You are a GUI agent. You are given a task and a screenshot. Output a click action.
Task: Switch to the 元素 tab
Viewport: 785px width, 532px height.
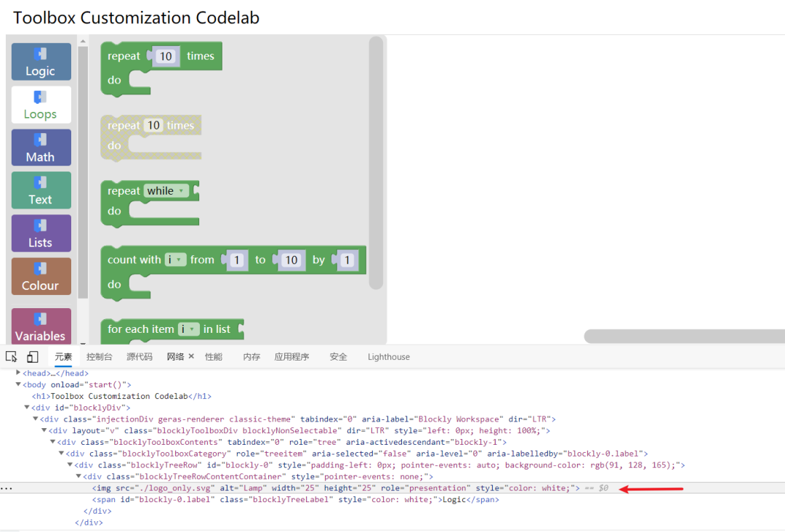point(63,357)
